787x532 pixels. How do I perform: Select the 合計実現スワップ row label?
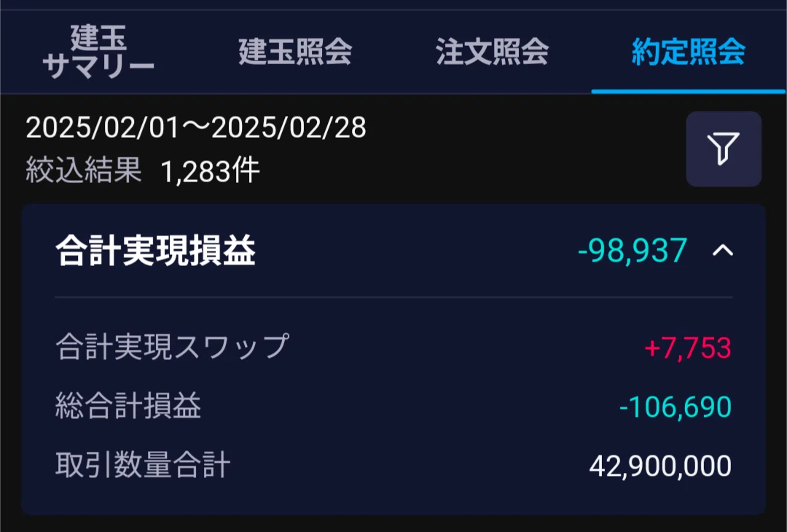point(172,346)
